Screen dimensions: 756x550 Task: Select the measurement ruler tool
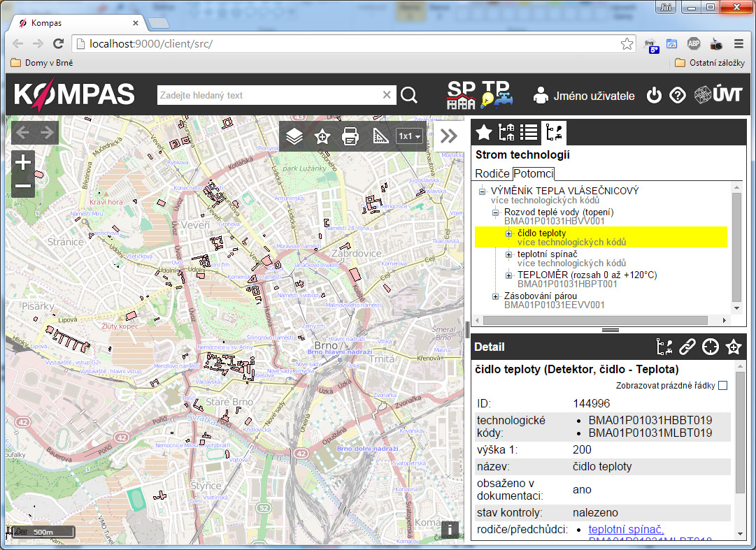click(x=378, y=136)
